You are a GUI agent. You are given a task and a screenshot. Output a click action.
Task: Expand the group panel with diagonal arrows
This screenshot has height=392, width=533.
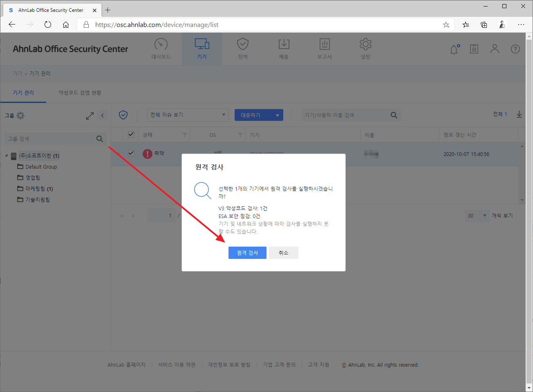[90, 116]
